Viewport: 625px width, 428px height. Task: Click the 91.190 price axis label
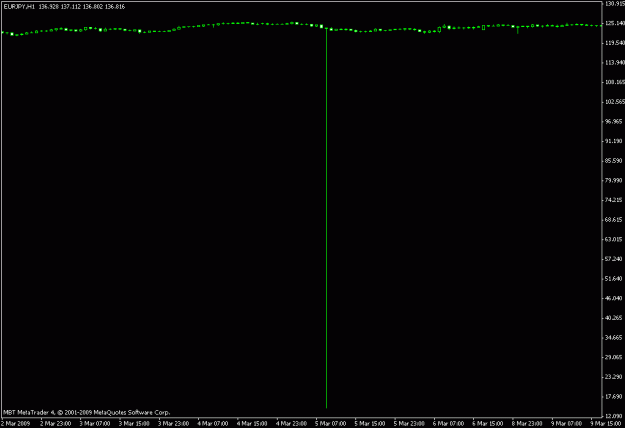(x=615, y=141)
